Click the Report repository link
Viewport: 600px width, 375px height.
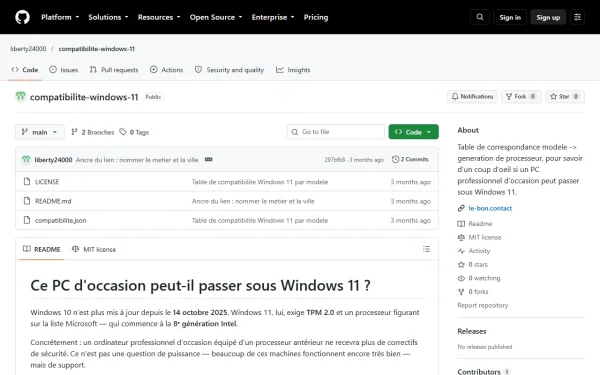click(483, 305)
